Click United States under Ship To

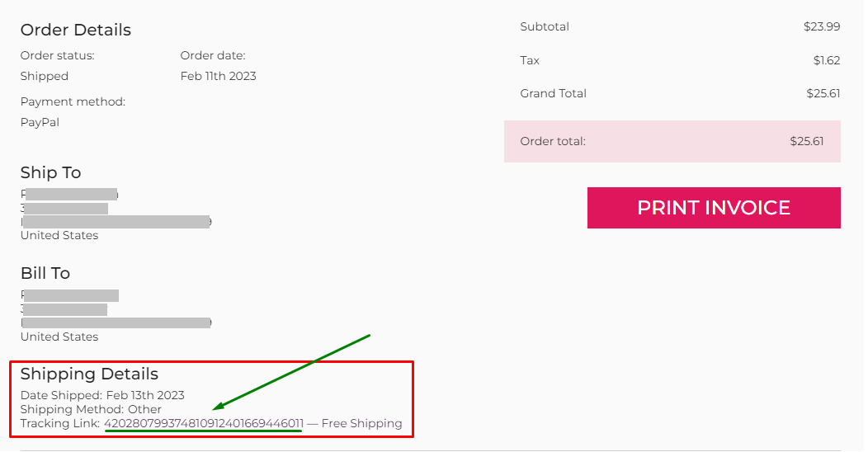59,235
